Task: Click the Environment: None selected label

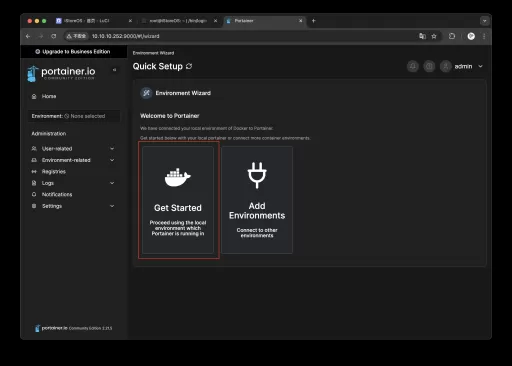Action: point(73,116)
